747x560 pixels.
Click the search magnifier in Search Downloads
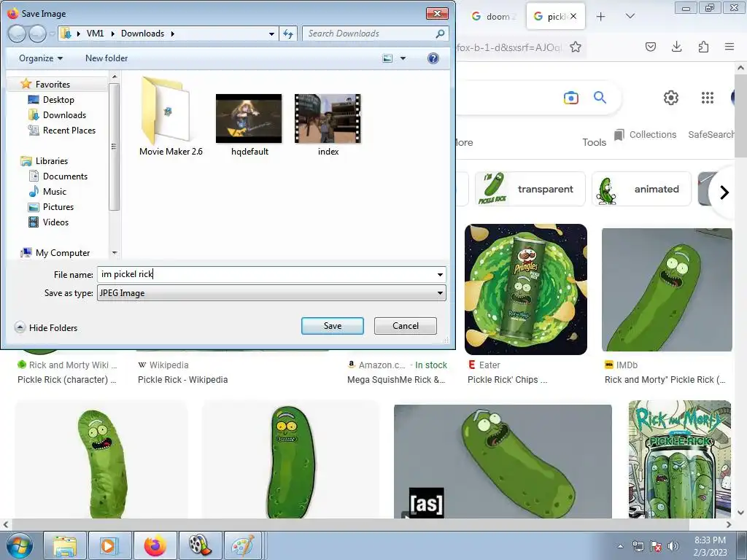[440, 34]
